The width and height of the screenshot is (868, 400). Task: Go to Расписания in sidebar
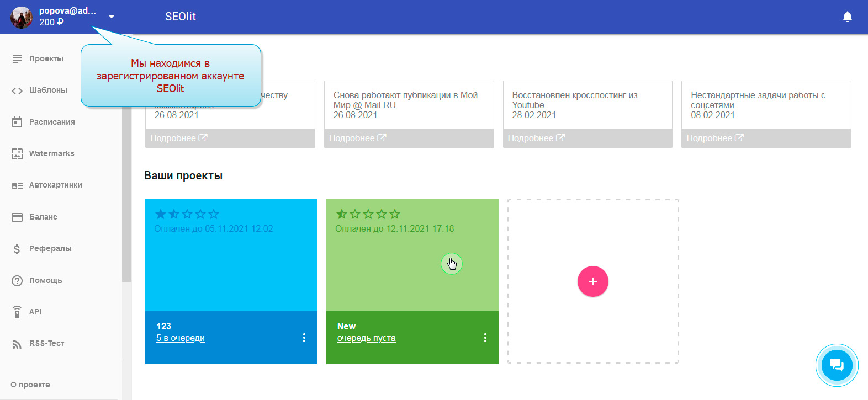coord(51,122)
